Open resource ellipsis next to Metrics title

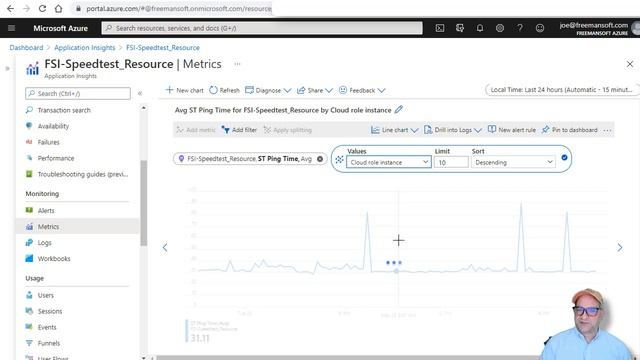pyautogui.click(x=237, y=64)
